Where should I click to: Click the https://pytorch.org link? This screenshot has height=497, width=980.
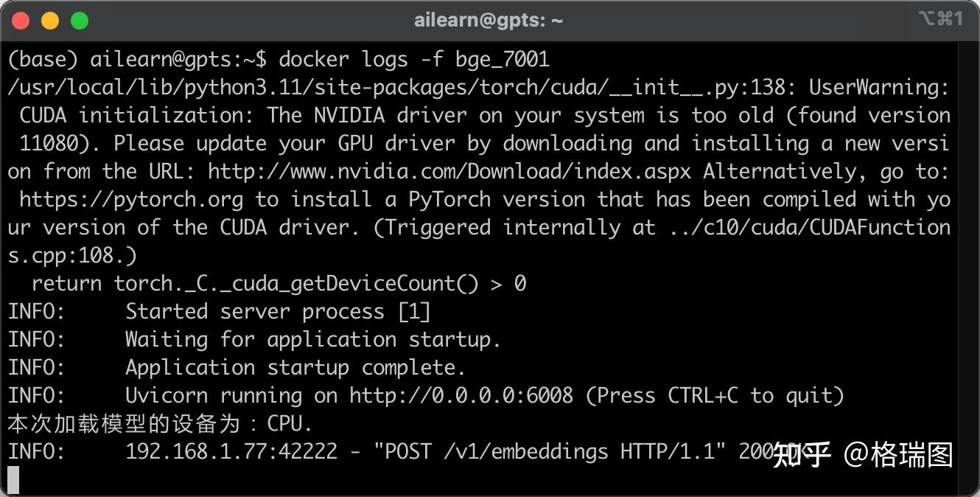[131, 200]
